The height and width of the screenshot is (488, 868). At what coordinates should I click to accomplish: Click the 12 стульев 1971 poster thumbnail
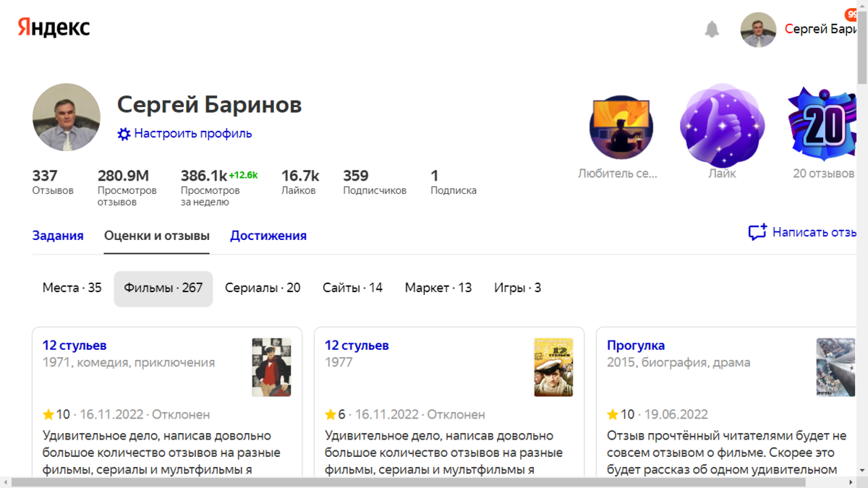click(272, 367)
